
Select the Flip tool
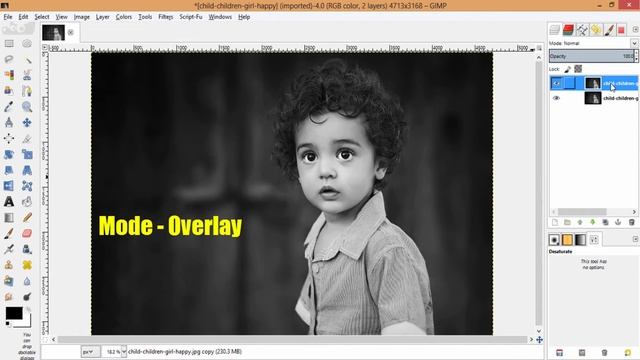pos(9,186)
